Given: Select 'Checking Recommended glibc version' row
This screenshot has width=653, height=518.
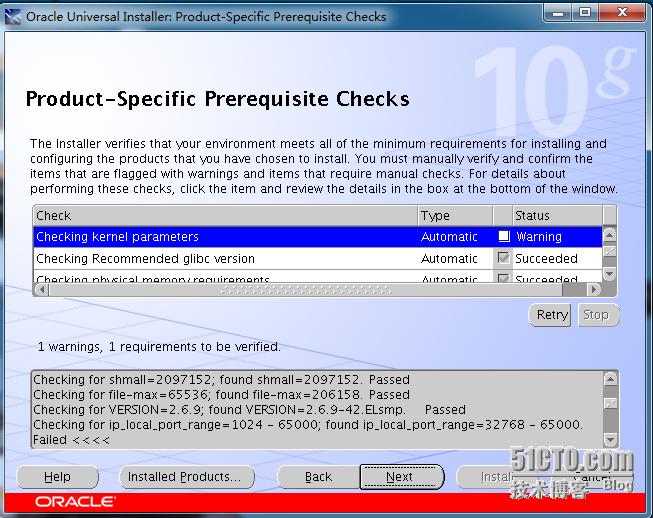Looking at the screenshot, I should (x=318, y=259).
